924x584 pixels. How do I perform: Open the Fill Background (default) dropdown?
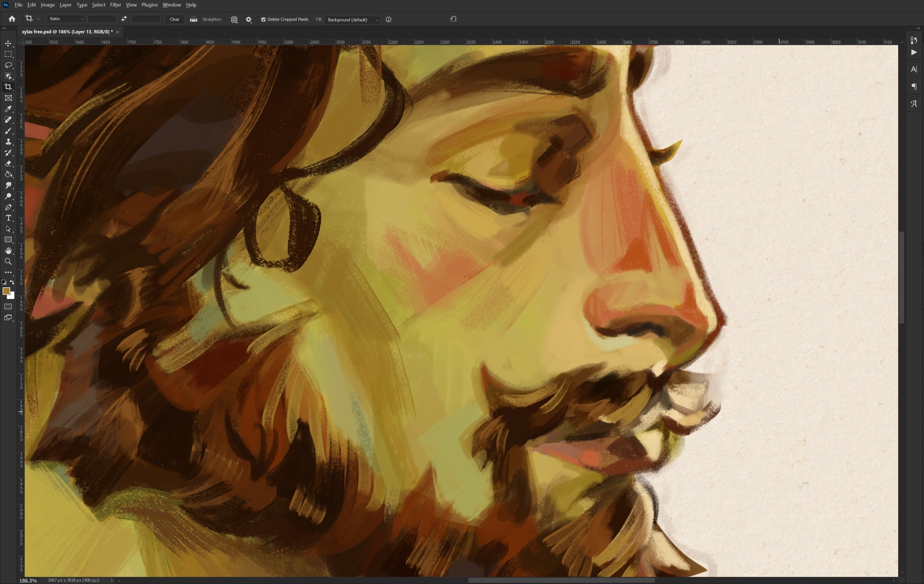point(353,20)
